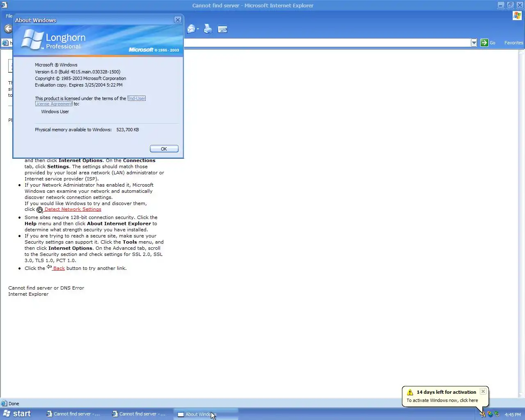Image resolution: width=525 pixels, height=420 pixels.
Task: Switch to second 'Cannot find server' taskbar button
Action: pyautogui.click(x=139, y=414)
